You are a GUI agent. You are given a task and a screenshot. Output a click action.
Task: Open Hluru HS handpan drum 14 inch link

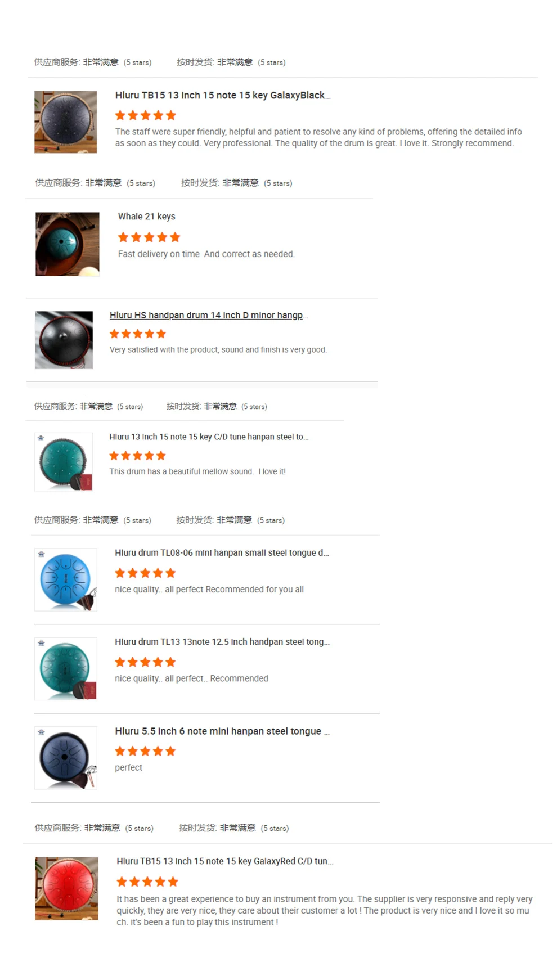(209, 315)
